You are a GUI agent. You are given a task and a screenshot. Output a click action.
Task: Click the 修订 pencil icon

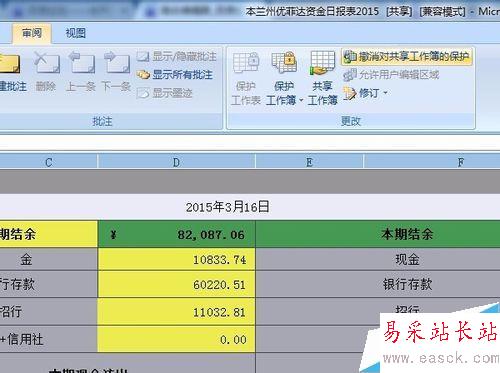350,93
